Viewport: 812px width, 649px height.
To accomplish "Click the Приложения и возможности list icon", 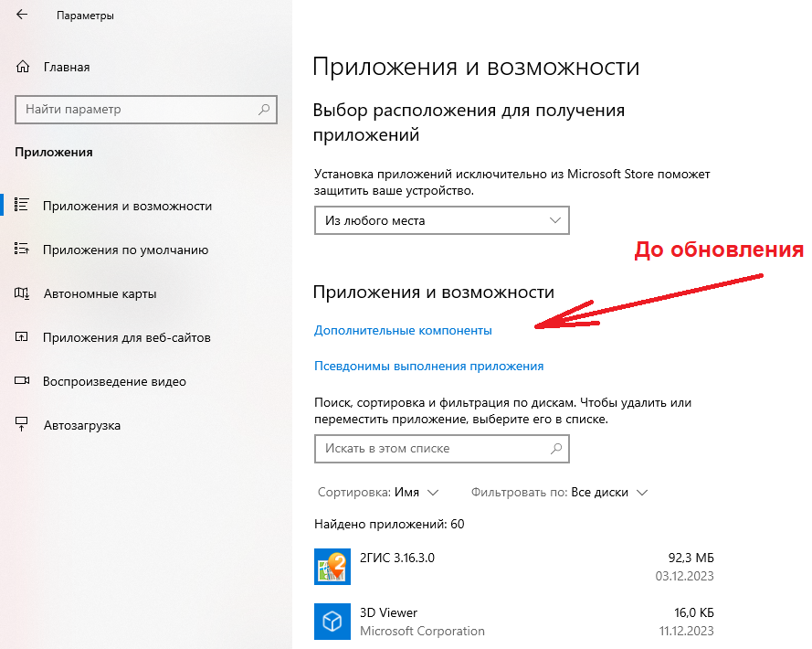I will click(x=21, y=204).
